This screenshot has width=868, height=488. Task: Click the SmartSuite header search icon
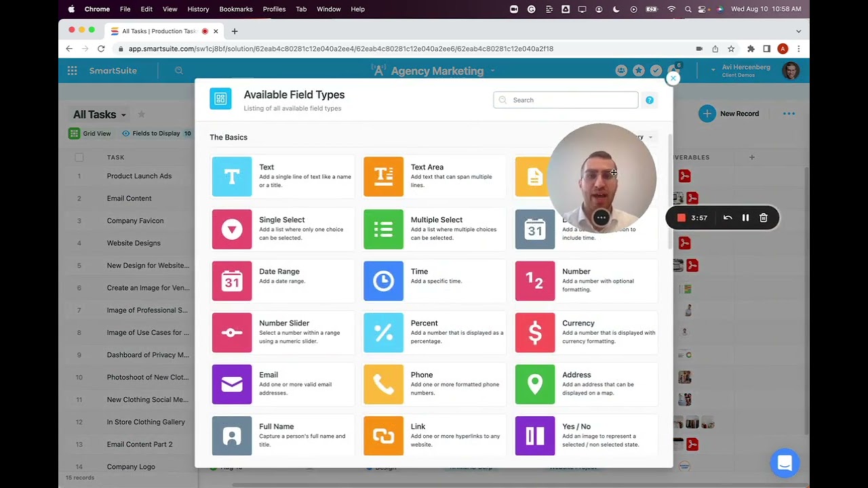(x=179, y=70)
